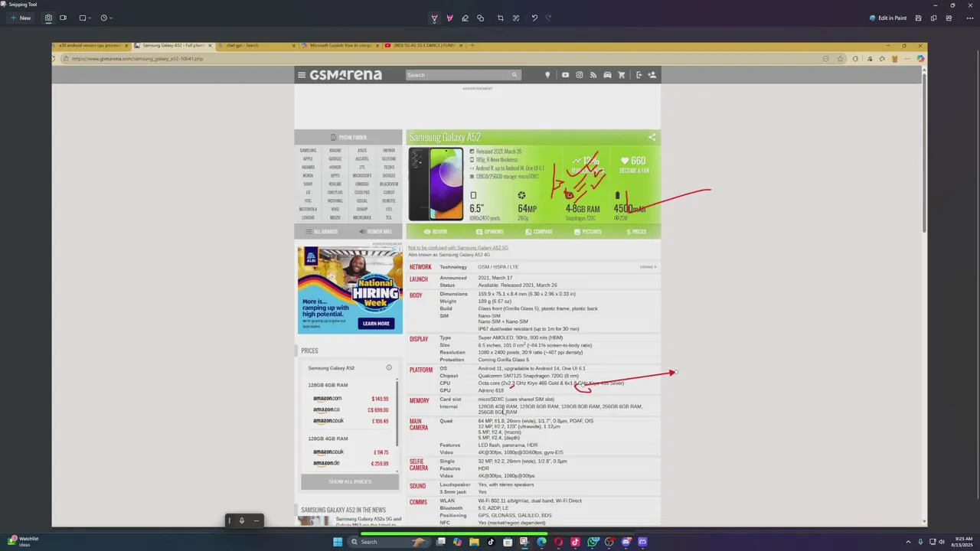Click the PHONE FINDER button
Image resolution: width=980 pixels, height=551 pixels.
(x=348, y=138)
